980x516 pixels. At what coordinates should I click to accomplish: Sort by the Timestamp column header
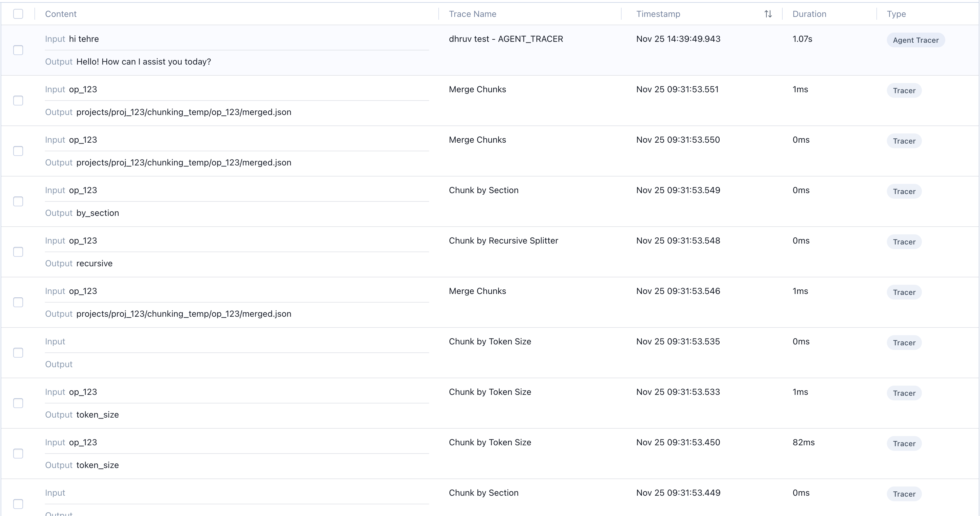point(658,14)
